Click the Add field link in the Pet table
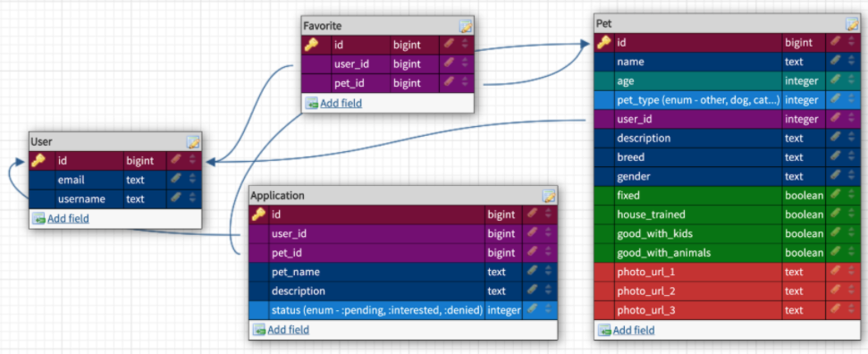The width and height of the screenshot is (868, 354). [x=634, y=331]
